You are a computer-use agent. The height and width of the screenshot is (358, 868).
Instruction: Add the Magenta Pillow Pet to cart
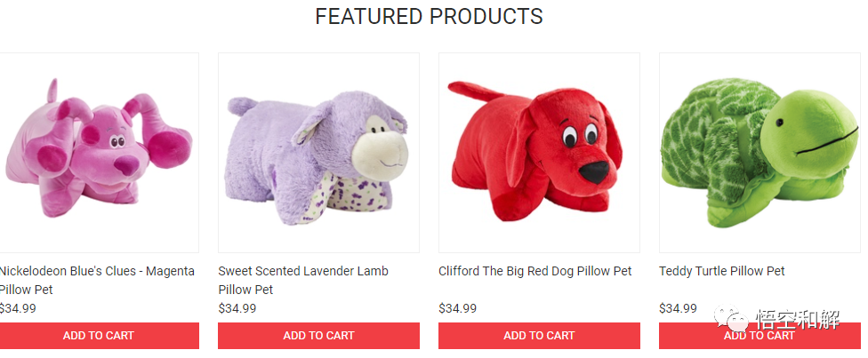click(99, 335)
